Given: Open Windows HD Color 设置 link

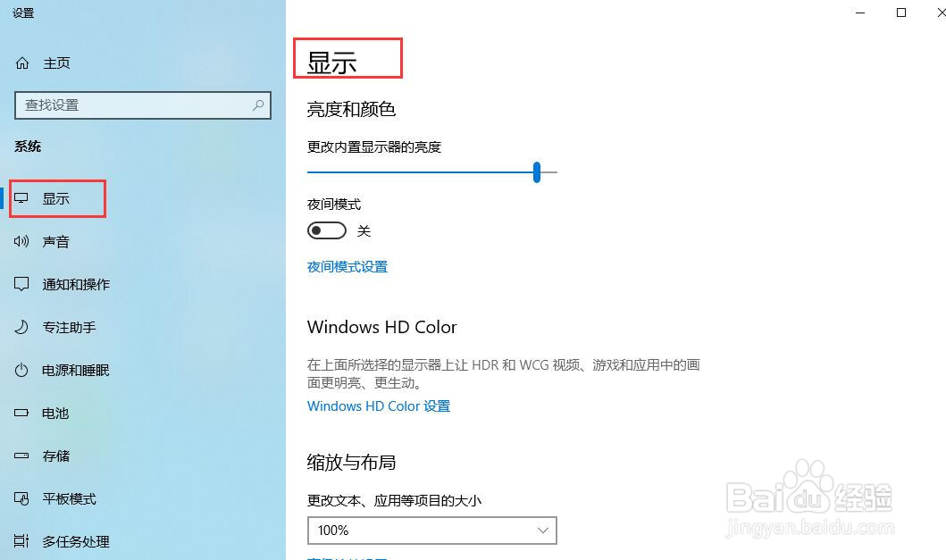Looking at the screenshot, I should 378,406.
